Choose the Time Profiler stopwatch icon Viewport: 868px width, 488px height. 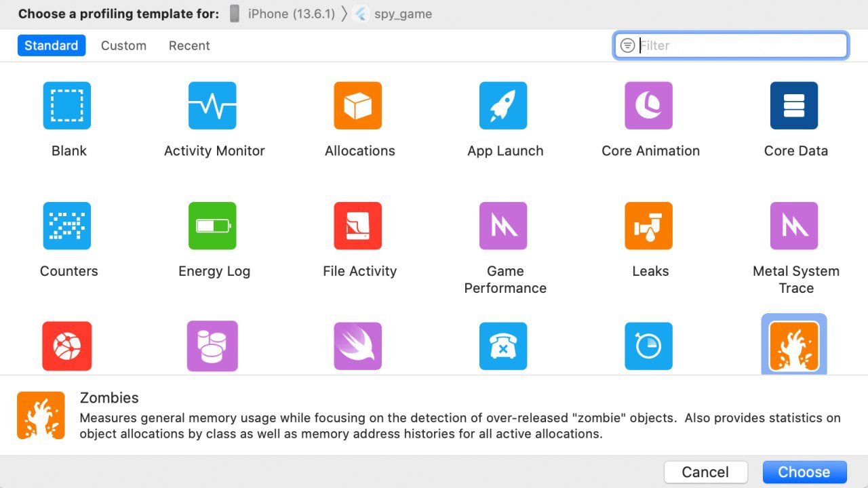(x=649, y=346)
